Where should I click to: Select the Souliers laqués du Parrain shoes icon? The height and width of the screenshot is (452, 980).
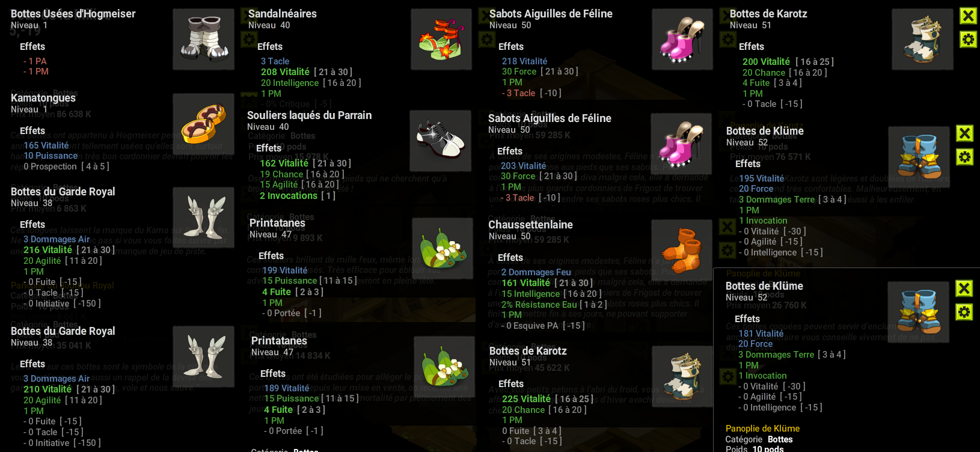coord(440,141)
